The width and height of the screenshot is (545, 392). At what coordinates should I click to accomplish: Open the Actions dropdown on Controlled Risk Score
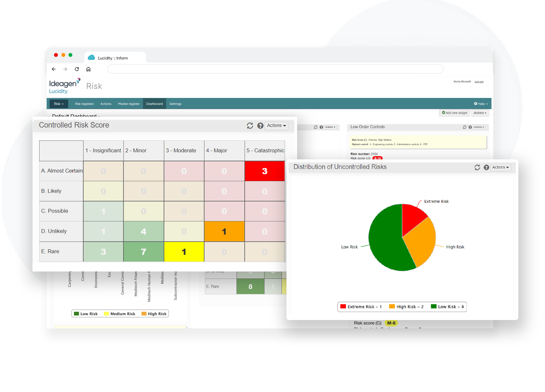coord(276,126)
